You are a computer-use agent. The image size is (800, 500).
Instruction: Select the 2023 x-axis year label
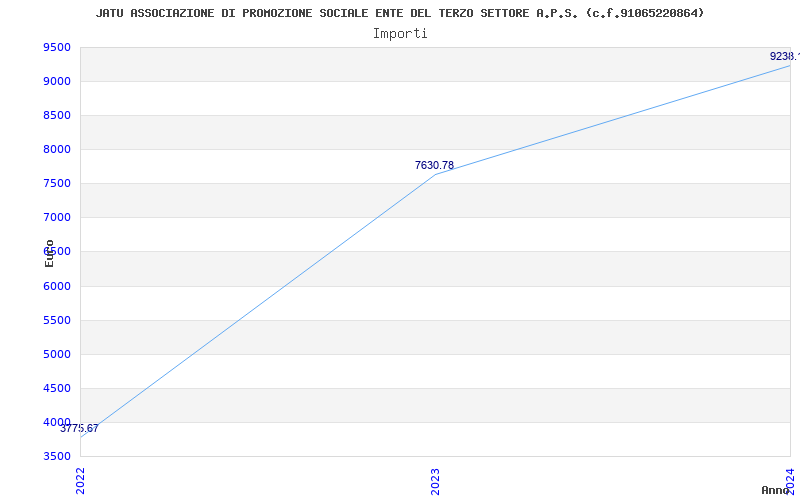(x=435, y=481)
